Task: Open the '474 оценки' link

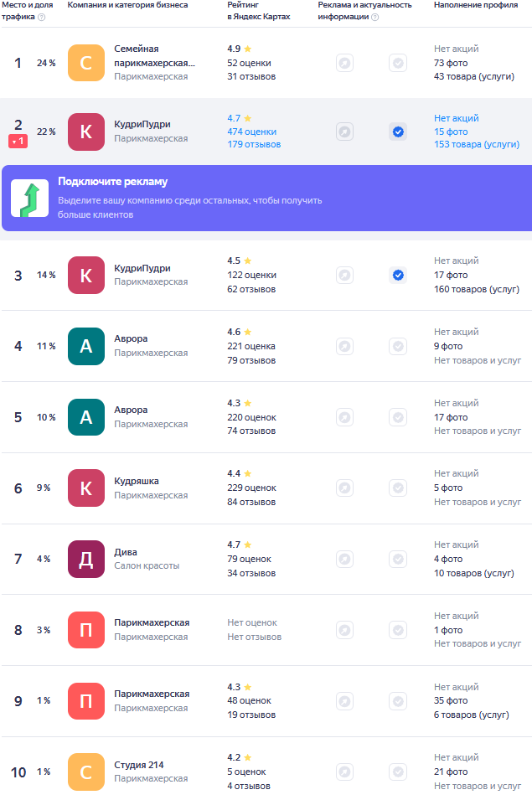Action: click(252, 132)
